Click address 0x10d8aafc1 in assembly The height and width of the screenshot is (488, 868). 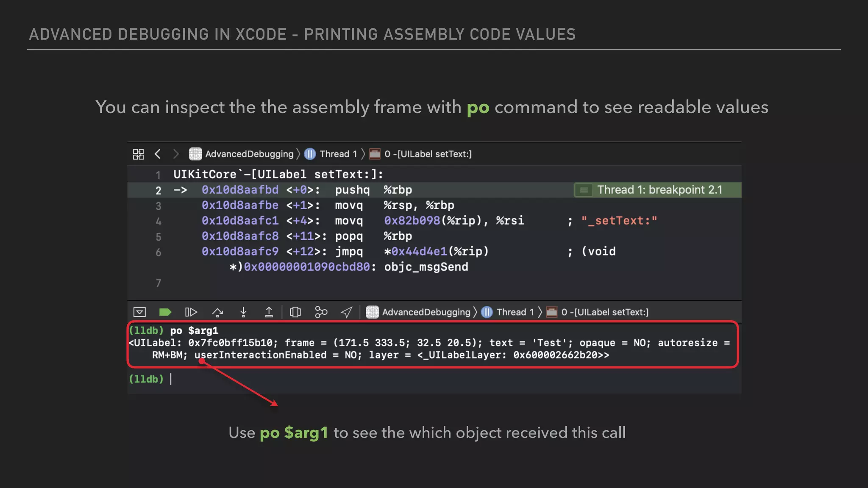(240, 221)
